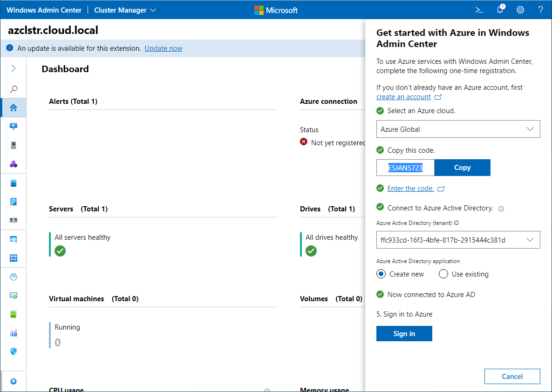Viewport: 552px width, 392px height.
Task: Open Windows Admin Center settings gear
Action: 520,10
